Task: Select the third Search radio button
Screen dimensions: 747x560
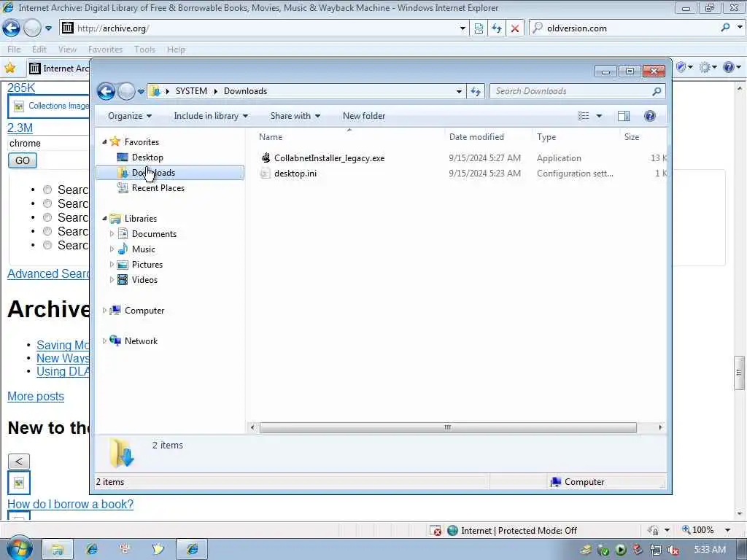Action: (47, 217)
